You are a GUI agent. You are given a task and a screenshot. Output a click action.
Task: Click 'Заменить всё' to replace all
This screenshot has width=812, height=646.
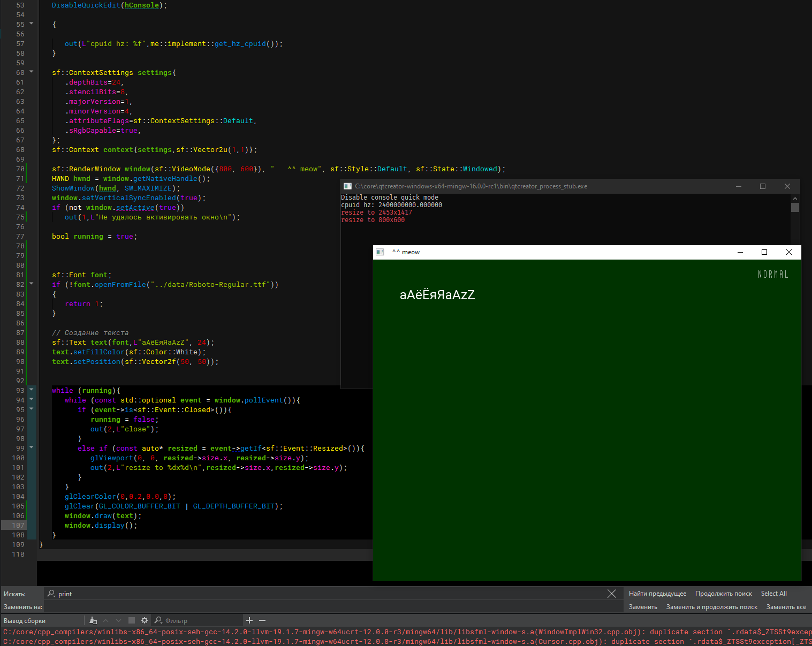point(786,607)
